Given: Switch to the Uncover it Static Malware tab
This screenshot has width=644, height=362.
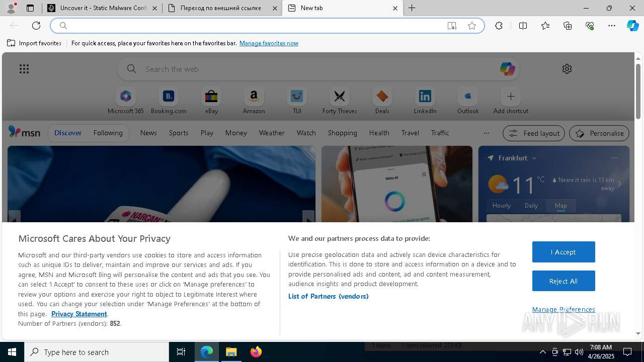Looking at the screenshot, I should pyautogui.click(x=102, y=8).
